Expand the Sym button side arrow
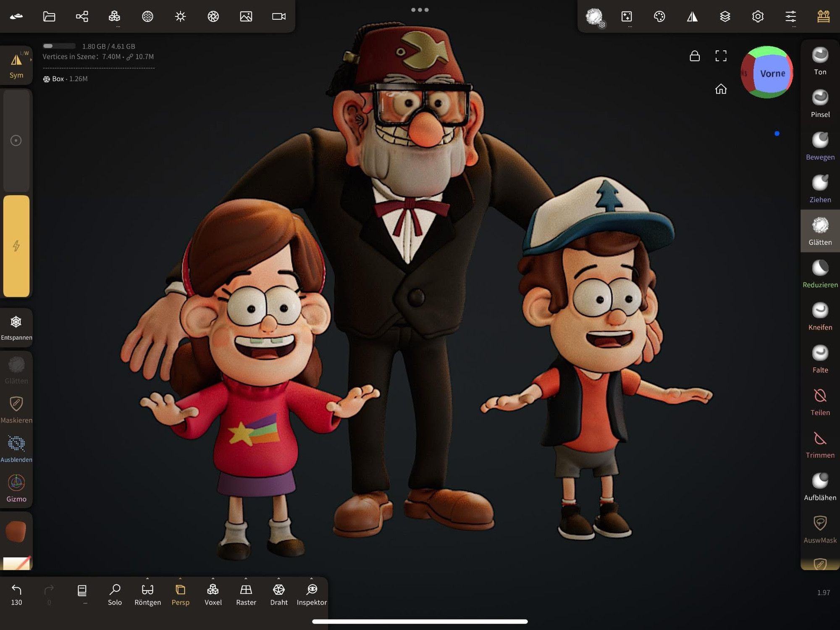This screenshot has height=630, width=840. 31,60
